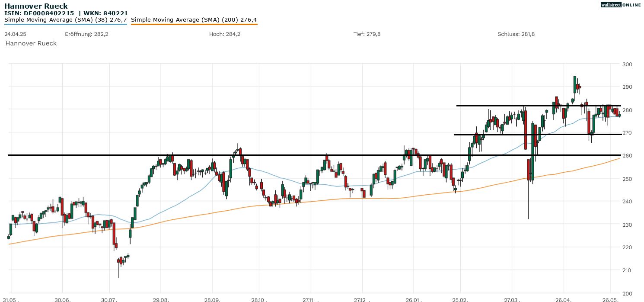Click the short black horizontal line near 282
Screen dimensions: 644x302
pyautogui.click(x=539, y=106)
